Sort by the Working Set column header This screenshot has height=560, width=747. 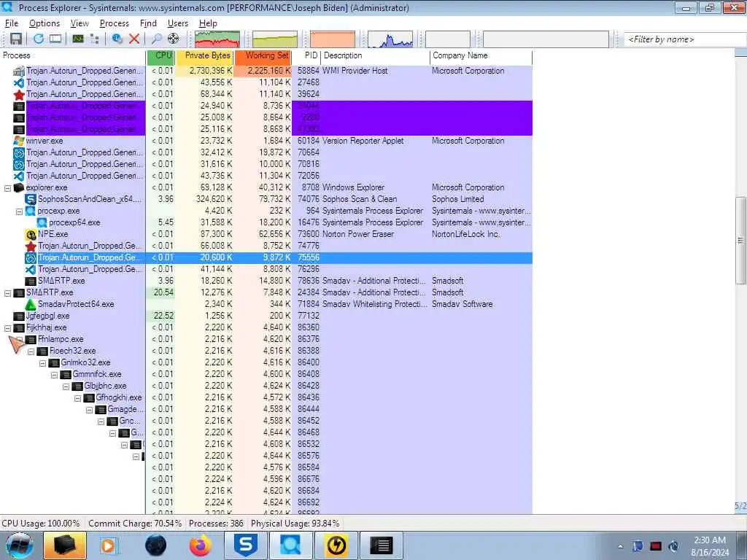[x=263, y=55]
